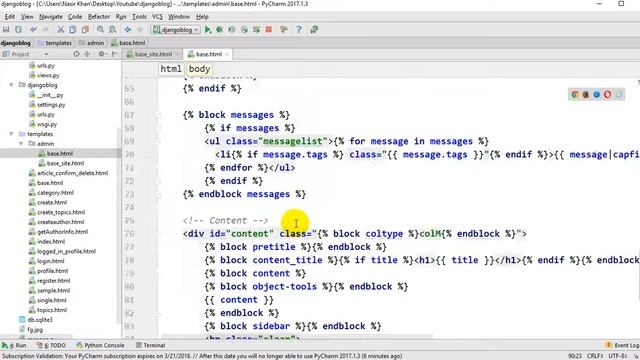Click the last toolbar icon after Help
Viewport: 640px width, 360px height.
click(x=314, y=29)
